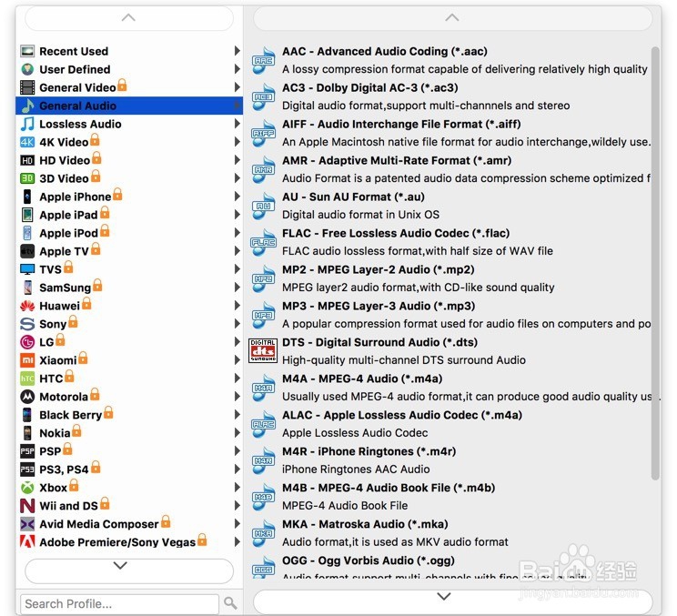Expand the General Video submenu arrow
Image resolution: width=677 pixels, height=616 pixels.
[237, 87]
